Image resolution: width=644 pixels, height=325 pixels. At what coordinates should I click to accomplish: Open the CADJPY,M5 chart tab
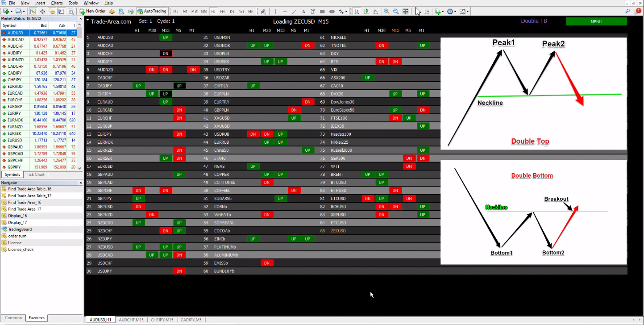click(191, 320)
